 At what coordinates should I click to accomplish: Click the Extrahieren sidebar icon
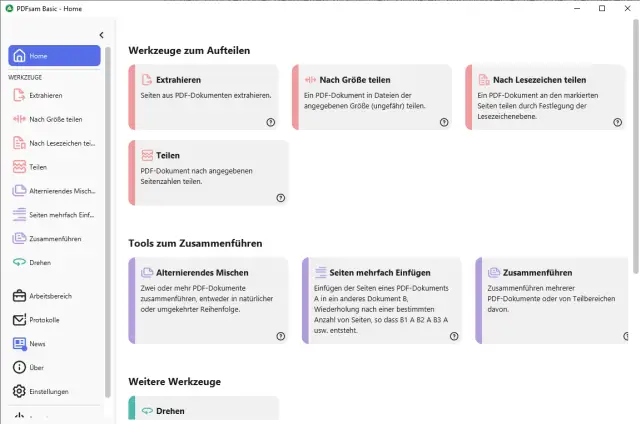pos(19,96)
